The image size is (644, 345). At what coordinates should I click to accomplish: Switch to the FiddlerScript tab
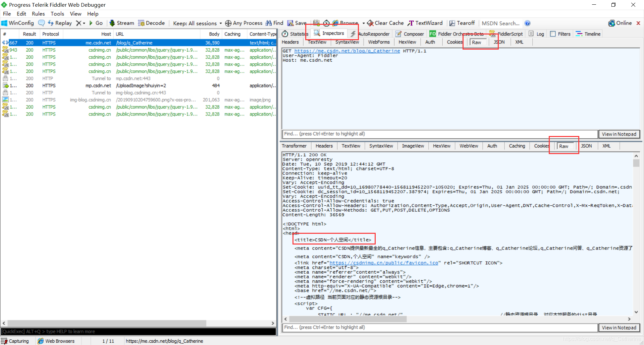[506, 34]
